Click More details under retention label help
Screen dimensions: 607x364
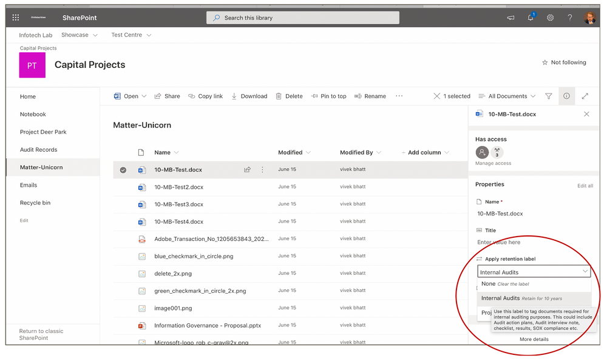(534, 339)
